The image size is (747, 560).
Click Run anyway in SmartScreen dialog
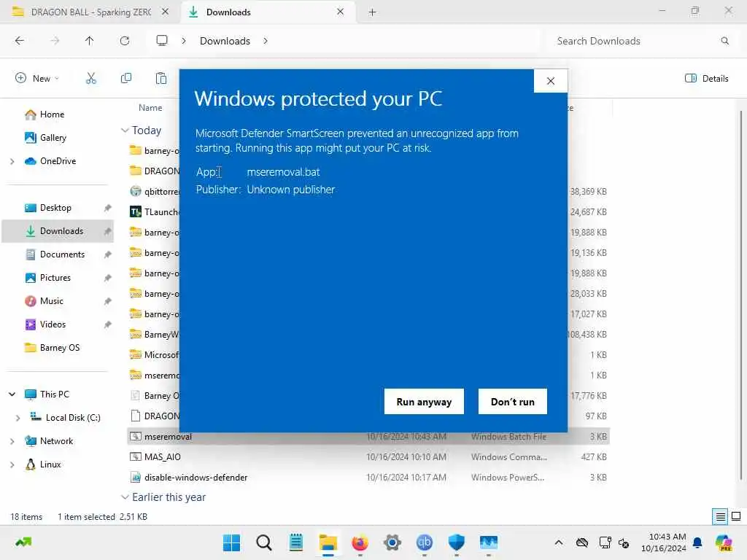(x=424, y=402)
